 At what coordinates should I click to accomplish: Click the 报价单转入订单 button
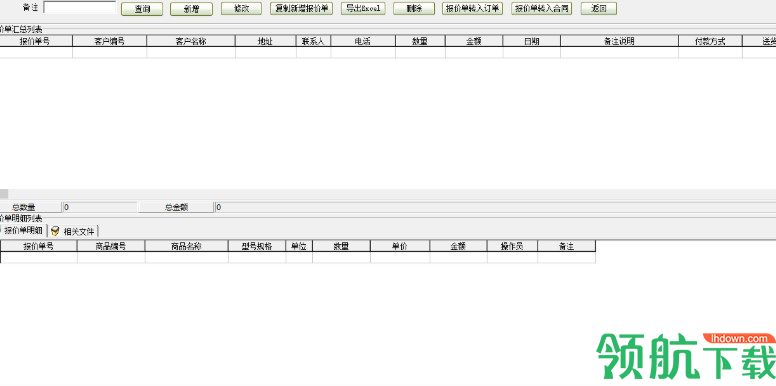point(473,8)
